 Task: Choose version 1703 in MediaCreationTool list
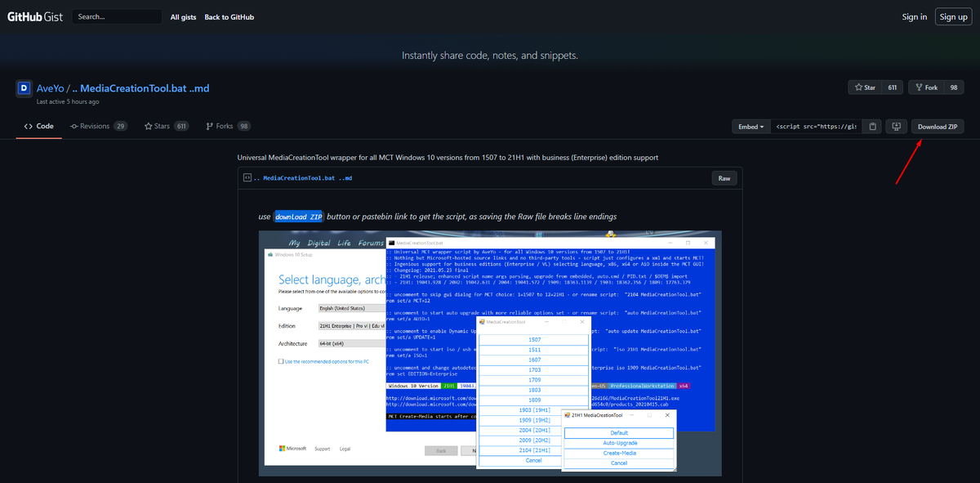click(534, 369)
